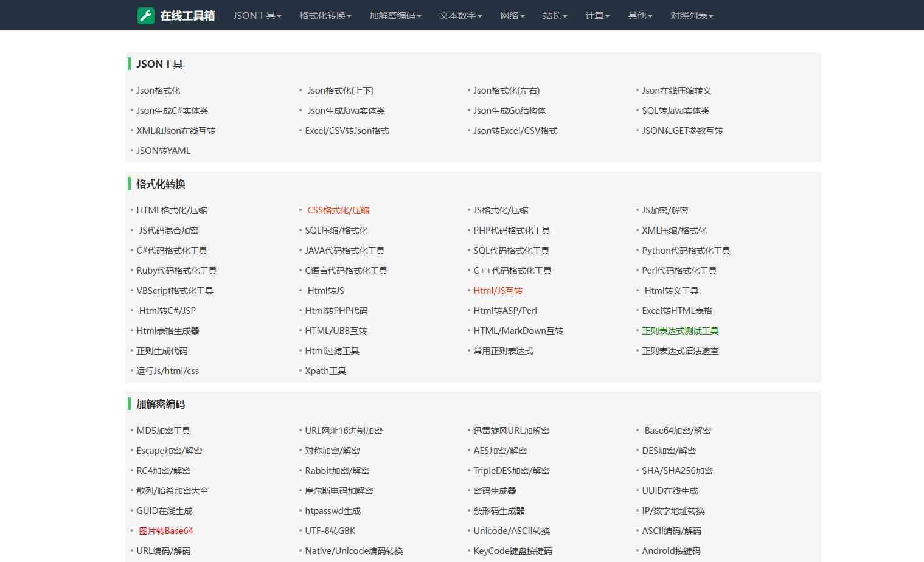Open the CSS格式化/压缩 tool
The height and width of the screenshot is (562, 924).
339,210
